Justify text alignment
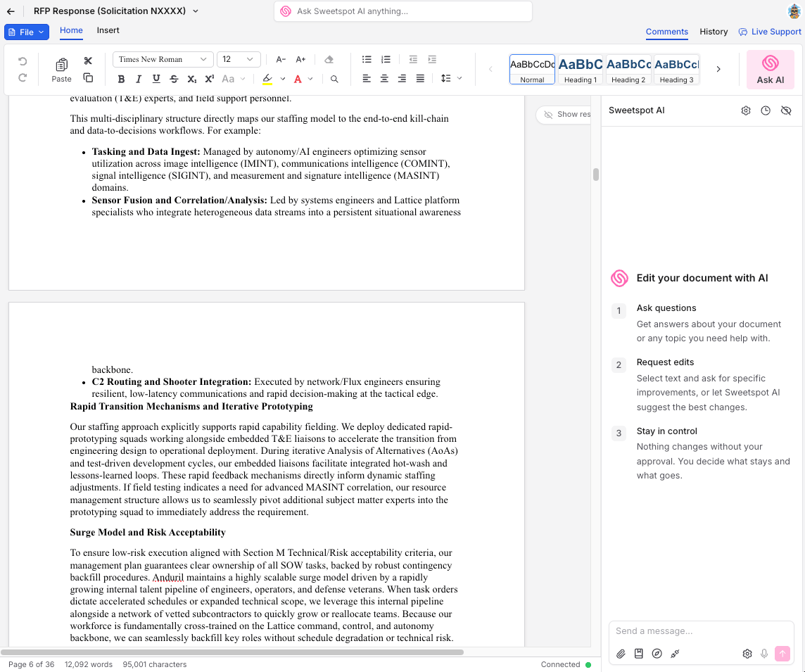This screenshot has height=672, width=805. pos(421,79)
